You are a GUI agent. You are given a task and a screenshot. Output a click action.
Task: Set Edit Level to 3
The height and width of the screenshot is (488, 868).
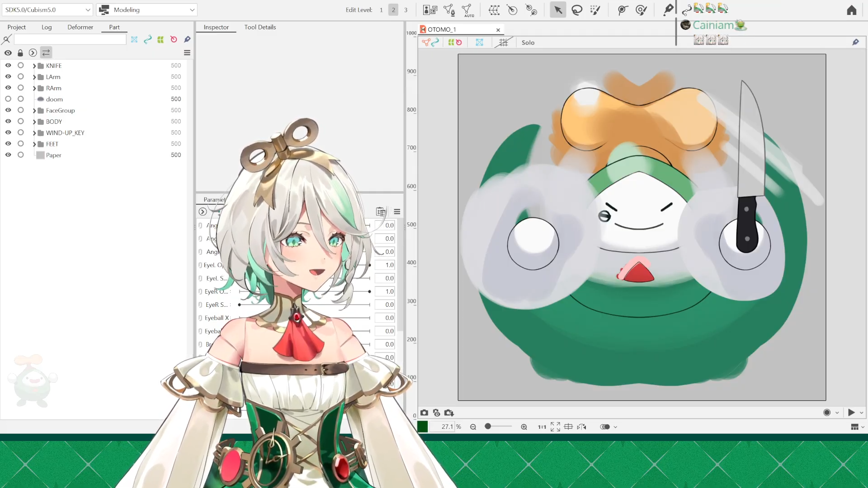pos(406,10)
